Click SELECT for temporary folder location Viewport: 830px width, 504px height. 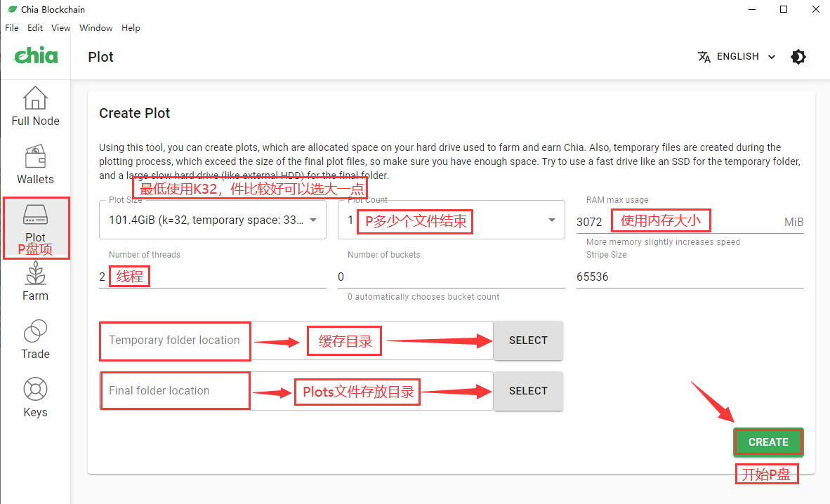click(528, 340)
